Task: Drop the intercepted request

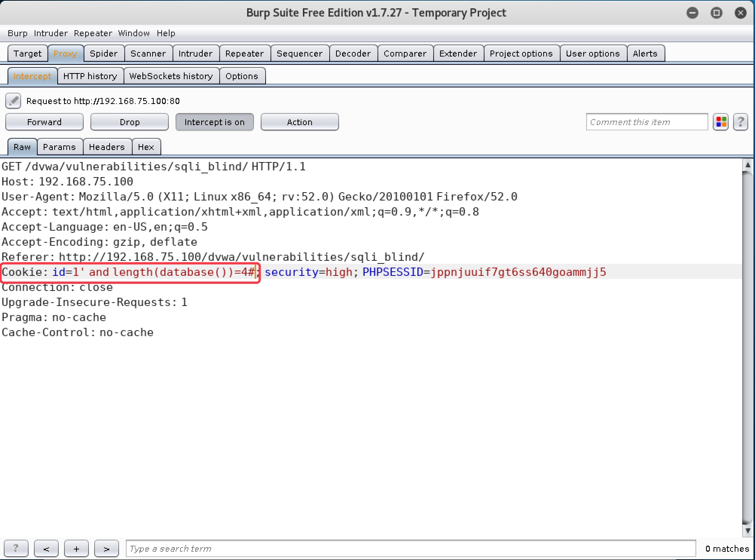Action: [x=129, y=122]
